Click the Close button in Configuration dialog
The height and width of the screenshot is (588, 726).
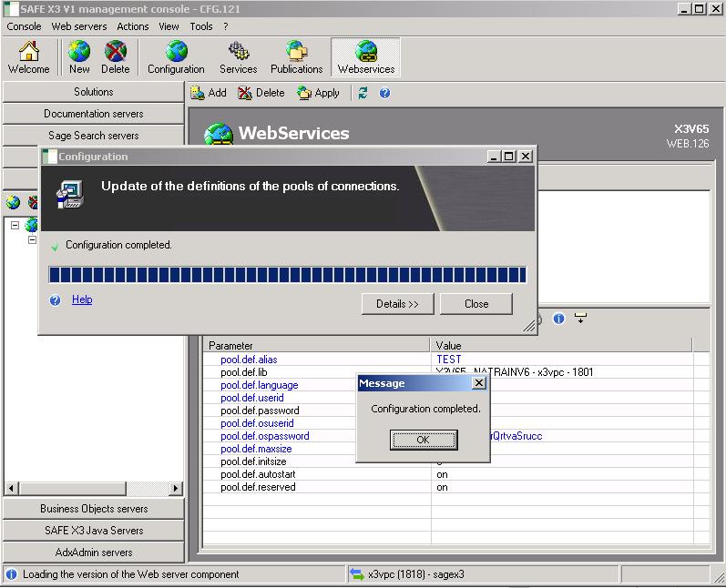coord(476,304)
